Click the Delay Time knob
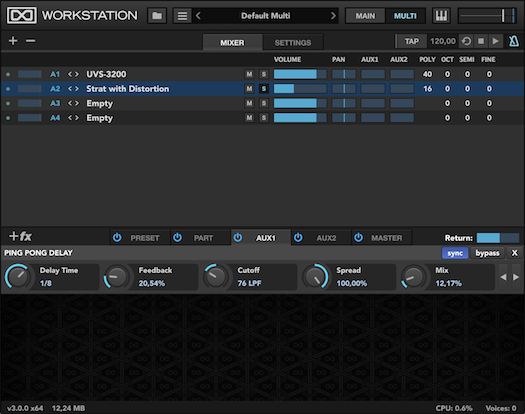 [x=17, y=277]
